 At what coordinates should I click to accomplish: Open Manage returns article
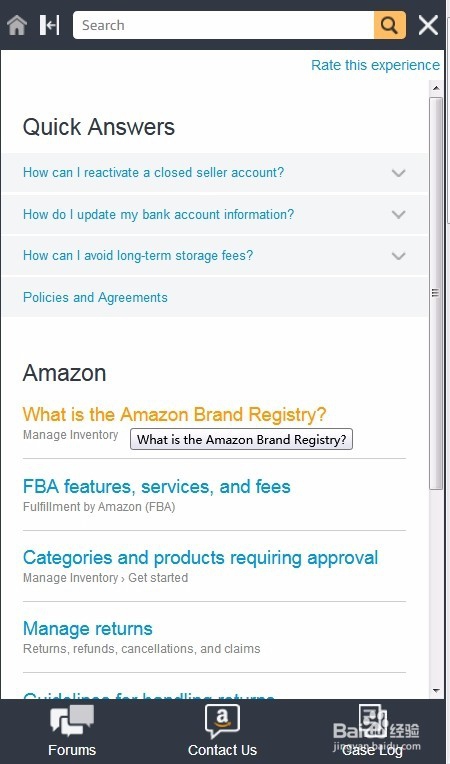(88, 629)
